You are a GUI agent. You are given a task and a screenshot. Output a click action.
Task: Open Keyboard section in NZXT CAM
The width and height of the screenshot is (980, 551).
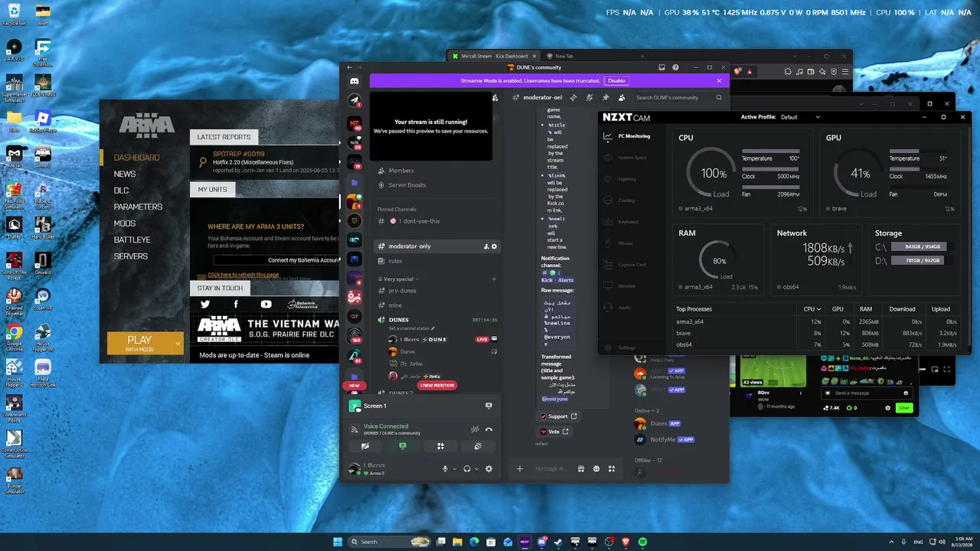621,222
